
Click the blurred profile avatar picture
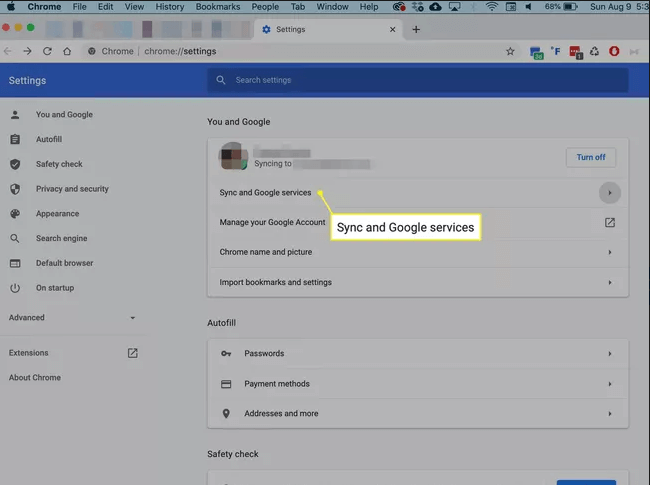[233, 156]
